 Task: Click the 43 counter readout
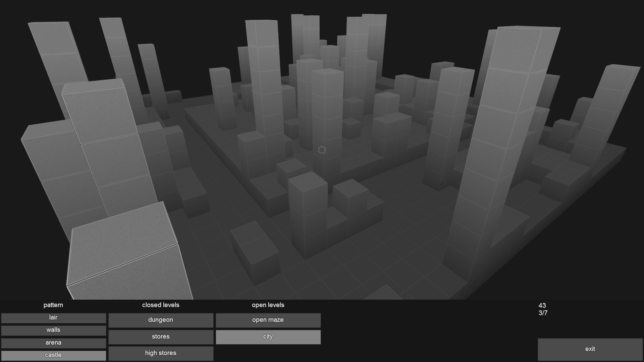(x=542, y=305)
